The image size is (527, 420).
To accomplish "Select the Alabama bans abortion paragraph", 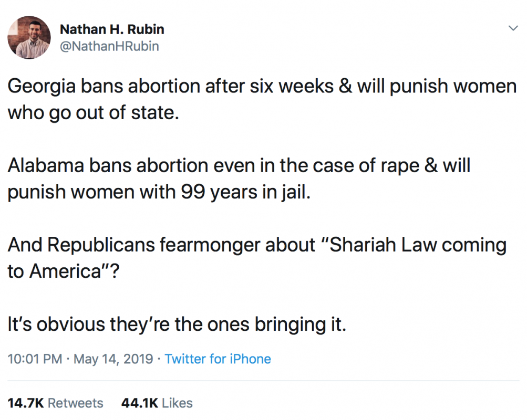I will point(239,178).
